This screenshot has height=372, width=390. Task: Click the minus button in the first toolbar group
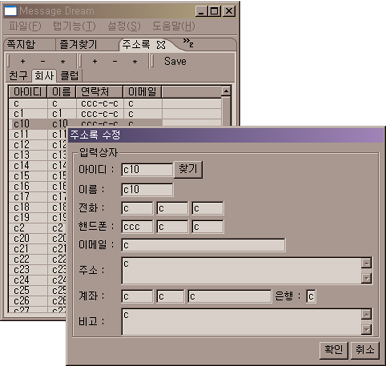tap(43, 61)
